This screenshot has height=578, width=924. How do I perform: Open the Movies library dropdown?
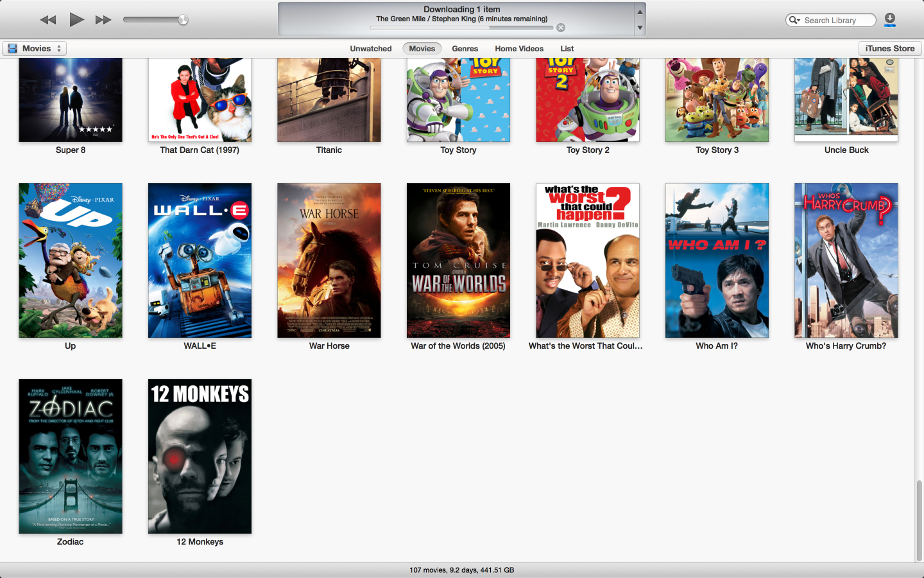(x=34, y=48)
